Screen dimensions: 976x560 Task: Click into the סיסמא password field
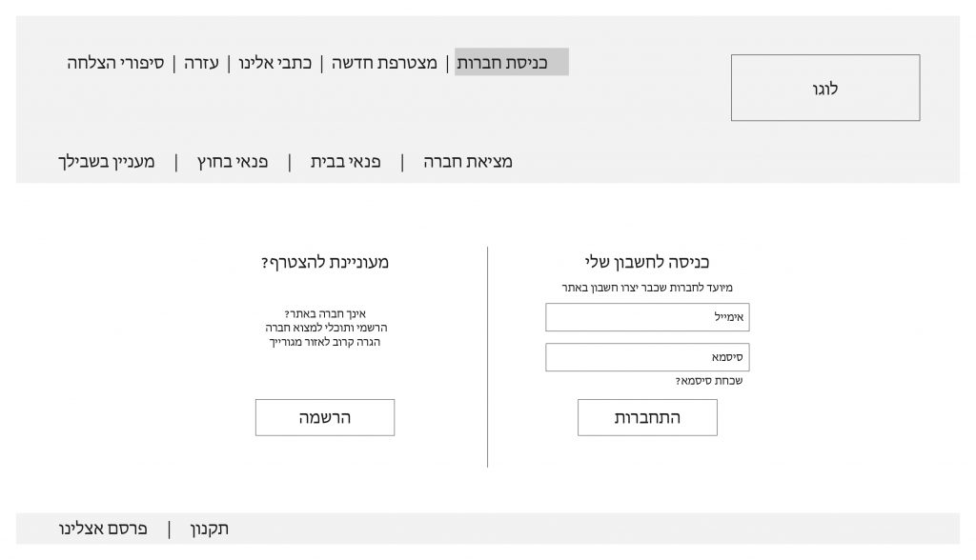646,357
